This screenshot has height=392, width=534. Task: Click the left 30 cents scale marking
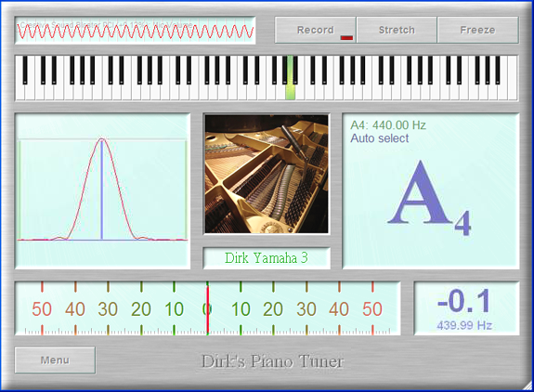(x=108, y=309)
